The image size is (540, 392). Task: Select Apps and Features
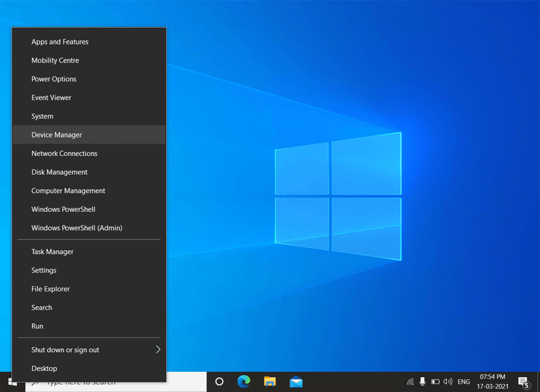[x=59, y=41]
